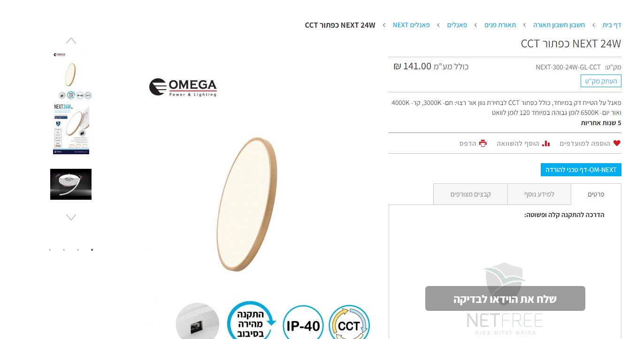Open the דף בית breadcrumb link
This screenshot has height=339, width=644.
tap(612, 25)
